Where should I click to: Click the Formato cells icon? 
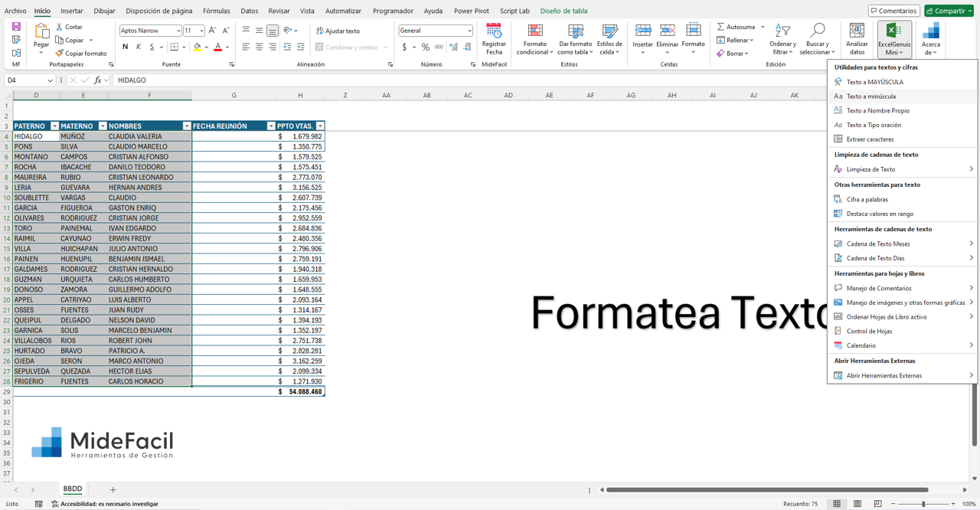coord(693,30)
